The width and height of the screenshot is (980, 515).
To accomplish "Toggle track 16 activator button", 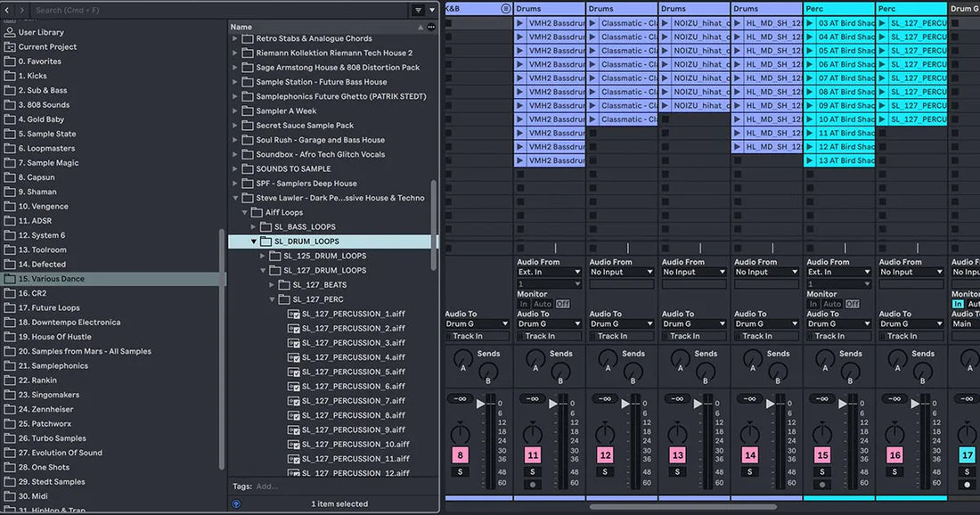I will tap(895, 455).
